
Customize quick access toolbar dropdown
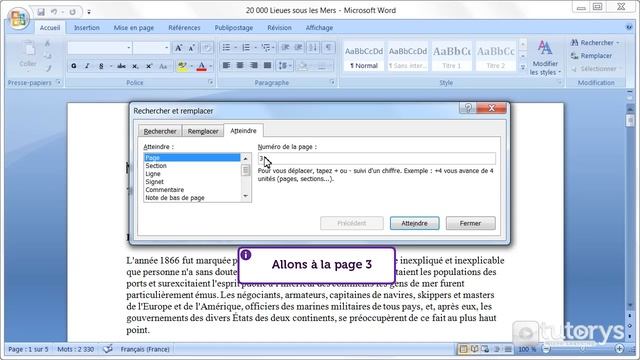click(x=89, y=12)
